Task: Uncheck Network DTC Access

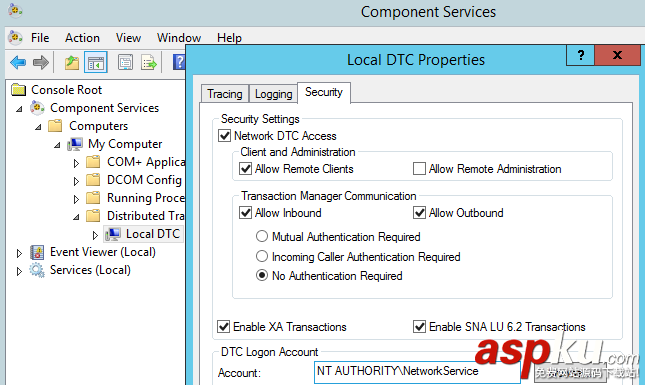Action: click(x=224, y=136)
